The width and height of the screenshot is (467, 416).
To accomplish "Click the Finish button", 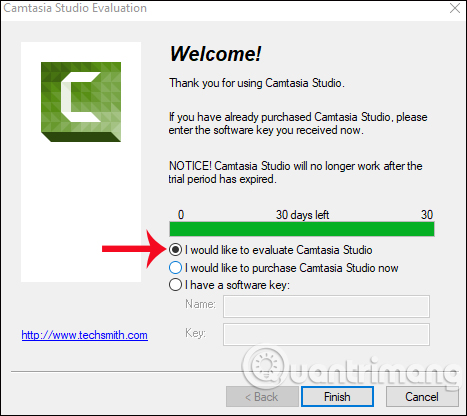I will coord(337,397).
